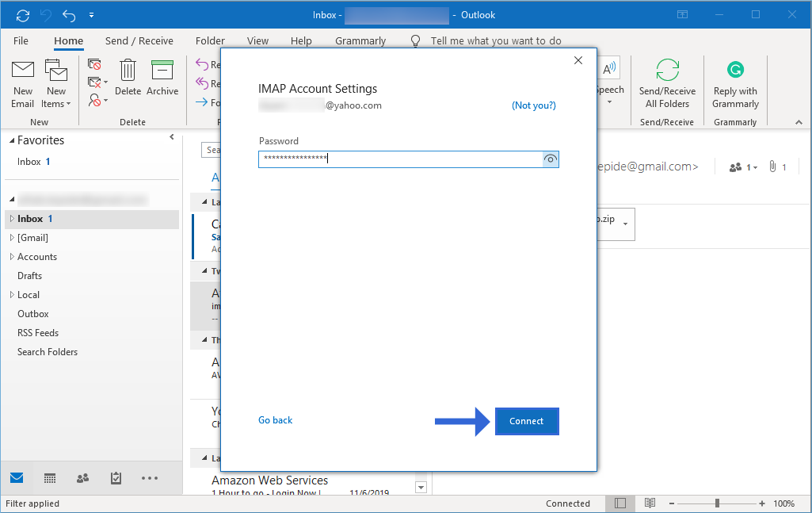
Task: Click the Ignore conversation icon
Action: click(x=94, y=64)
